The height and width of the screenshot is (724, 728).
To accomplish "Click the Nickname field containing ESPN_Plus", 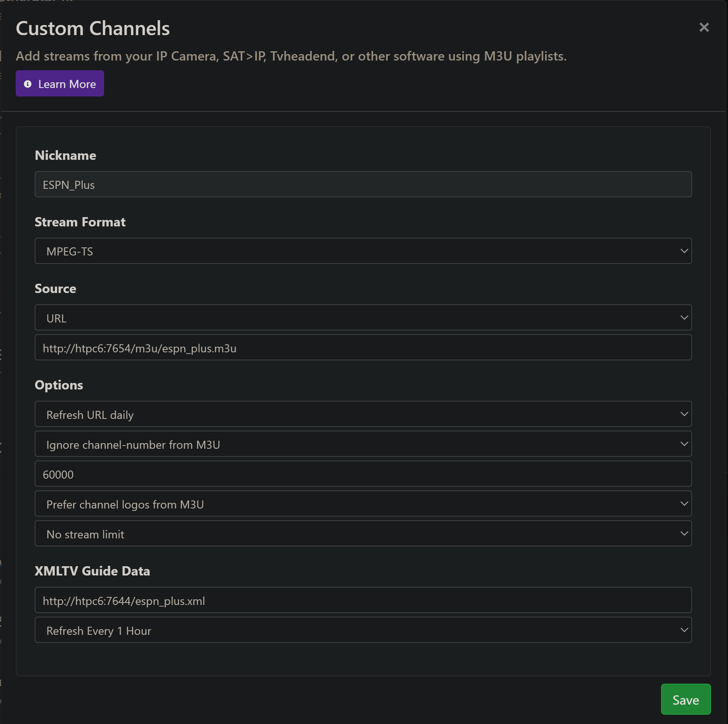I will (x=363, y=184).
